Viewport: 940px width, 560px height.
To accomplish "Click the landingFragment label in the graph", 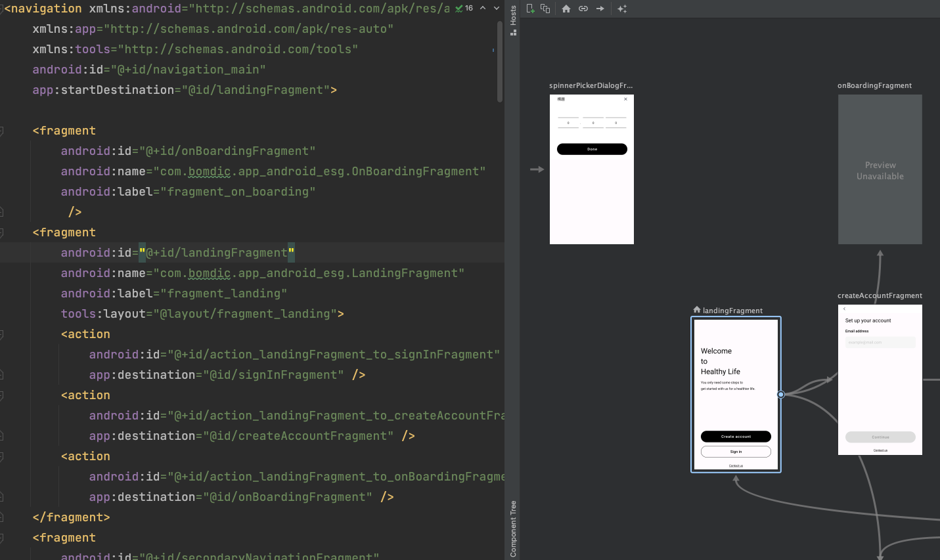I will pyautogui.click(x=732, y=311).
